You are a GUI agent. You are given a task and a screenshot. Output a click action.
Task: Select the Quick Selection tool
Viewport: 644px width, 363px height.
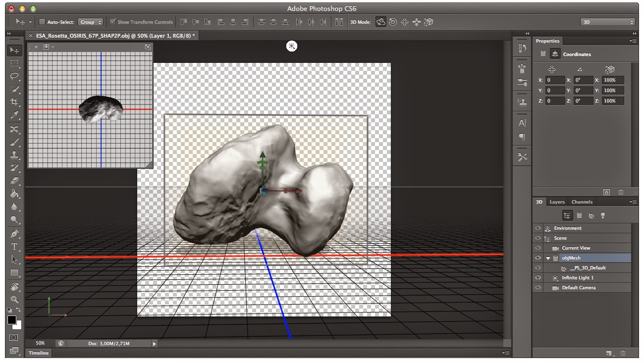point(14,89)
